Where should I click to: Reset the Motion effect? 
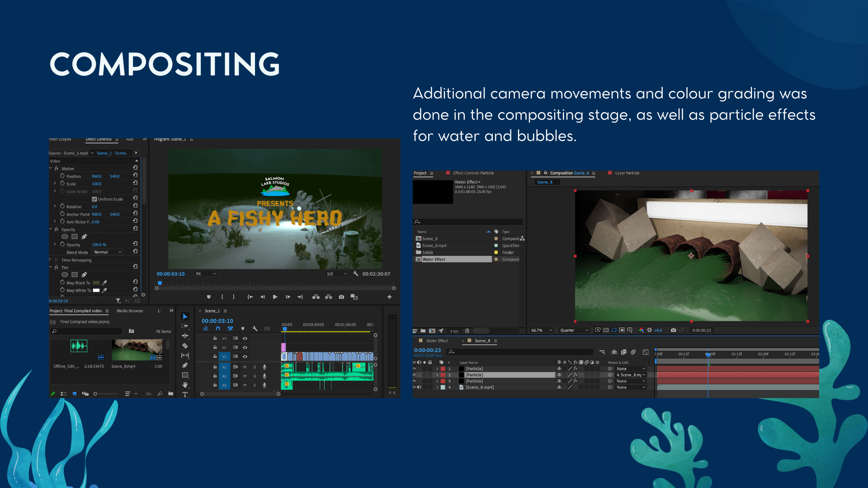[135, 168]
